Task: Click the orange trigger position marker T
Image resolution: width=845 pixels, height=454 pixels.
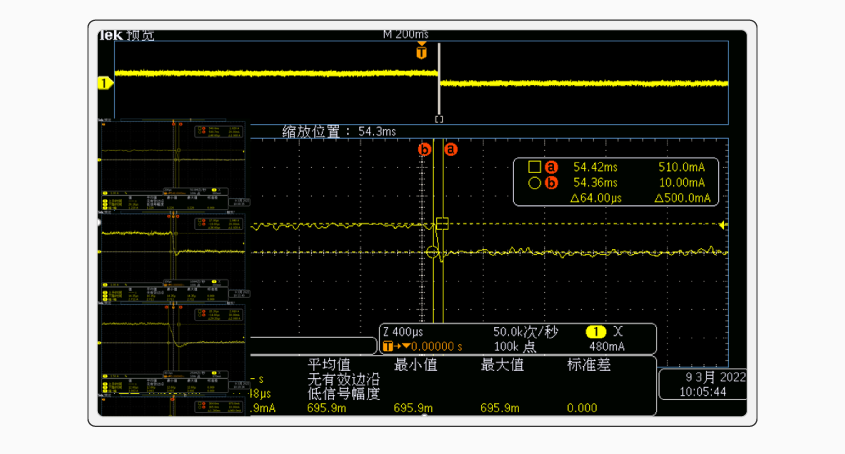Action: [x=423, y=53]
